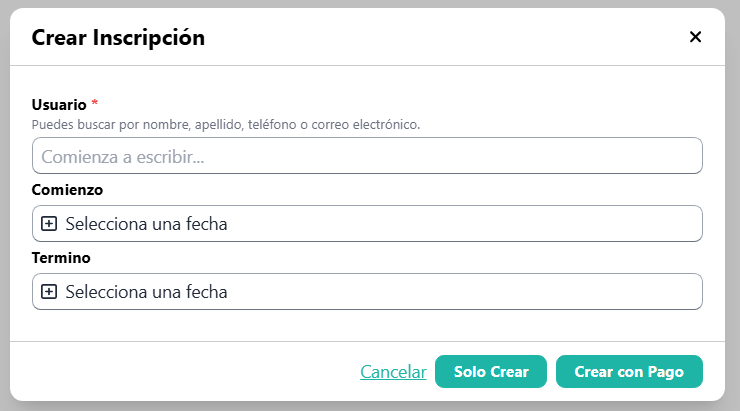740x411 pixels.
Task: Click the Usuario field label
Action: (59, 104)
